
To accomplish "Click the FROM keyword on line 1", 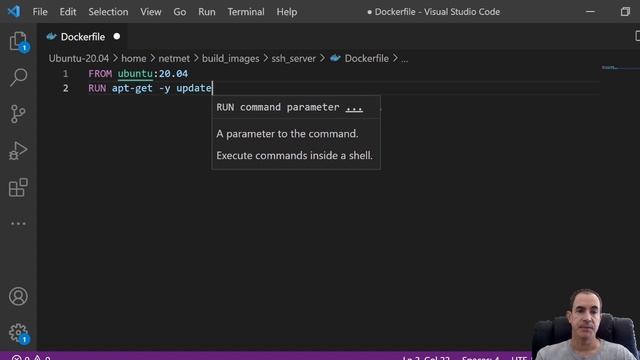I will (x=100, y=73).
